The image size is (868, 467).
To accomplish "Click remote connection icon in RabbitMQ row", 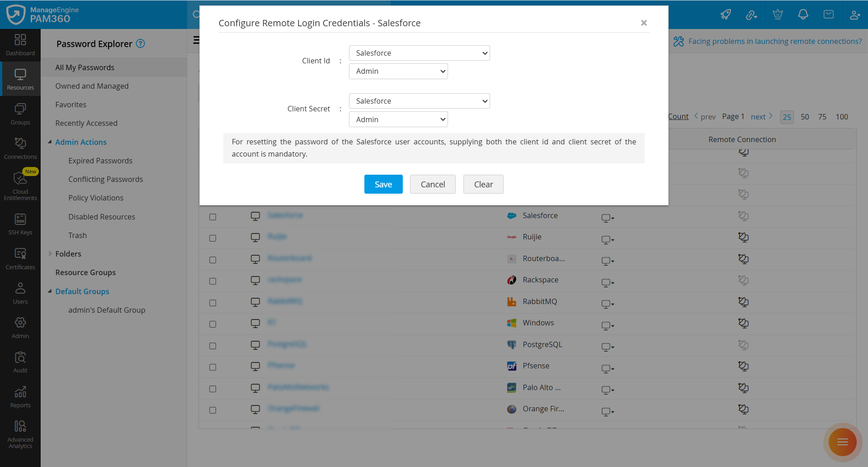I will (743, 302).
